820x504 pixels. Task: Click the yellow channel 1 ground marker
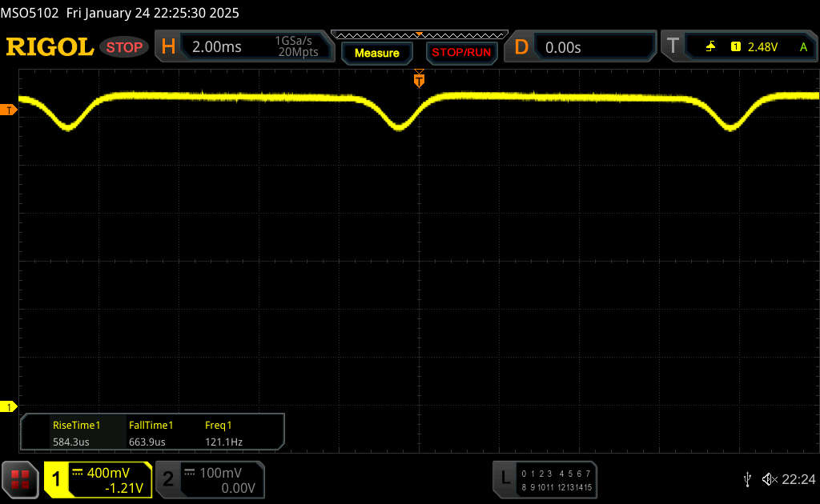click(x=8, y=407)
